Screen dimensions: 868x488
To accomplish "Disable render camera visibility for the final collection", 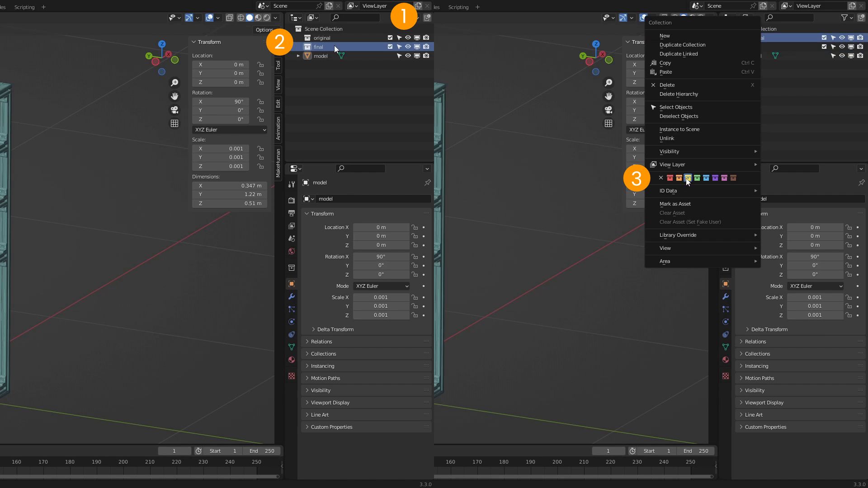I will (x=426, y=47).
